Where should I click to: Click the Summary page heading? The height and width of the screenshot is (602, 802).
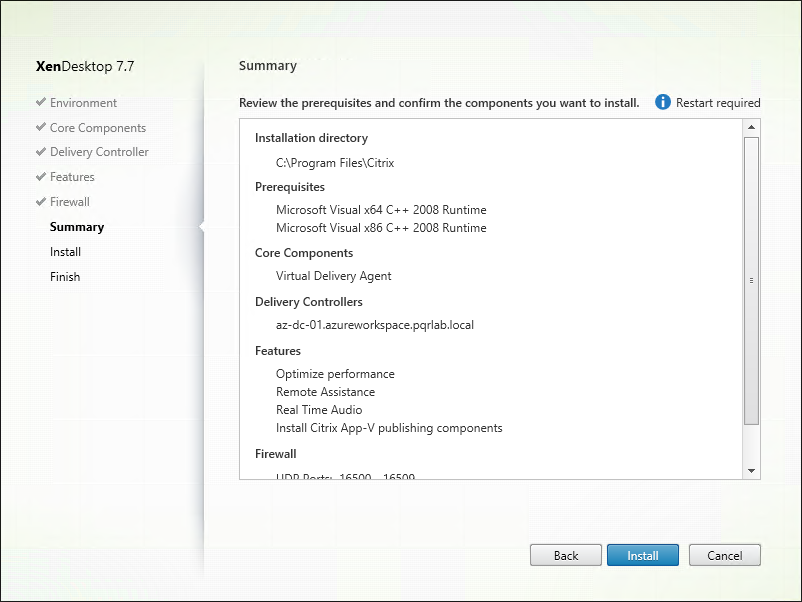pyautogui.click(x=268, y=66)
